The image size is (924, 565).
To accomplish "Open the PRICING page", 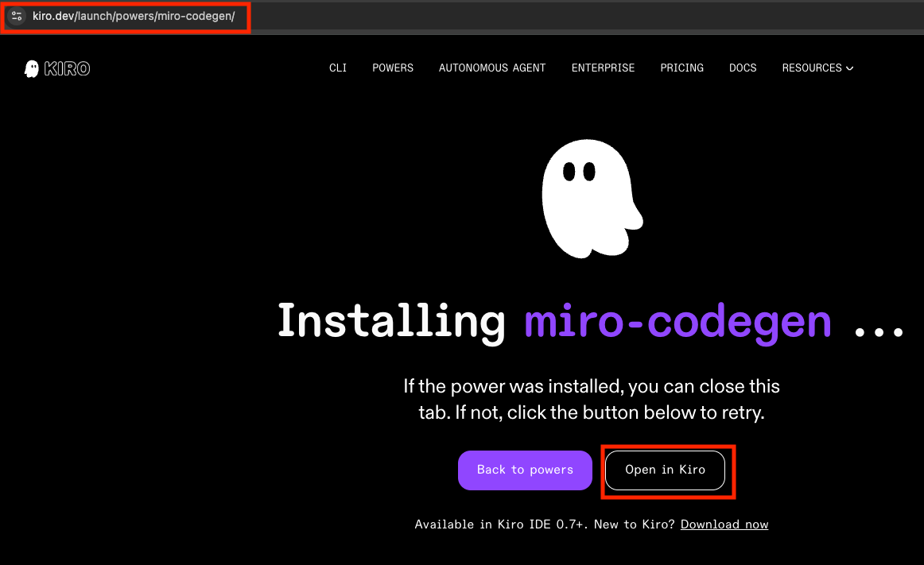I will click(681, 68).
